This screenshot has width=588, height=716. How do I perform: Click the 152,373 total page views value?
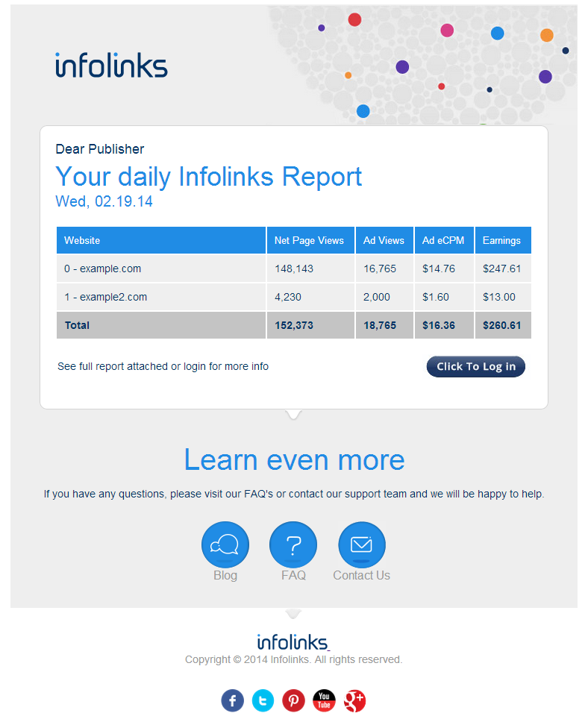tap(294, 325)
